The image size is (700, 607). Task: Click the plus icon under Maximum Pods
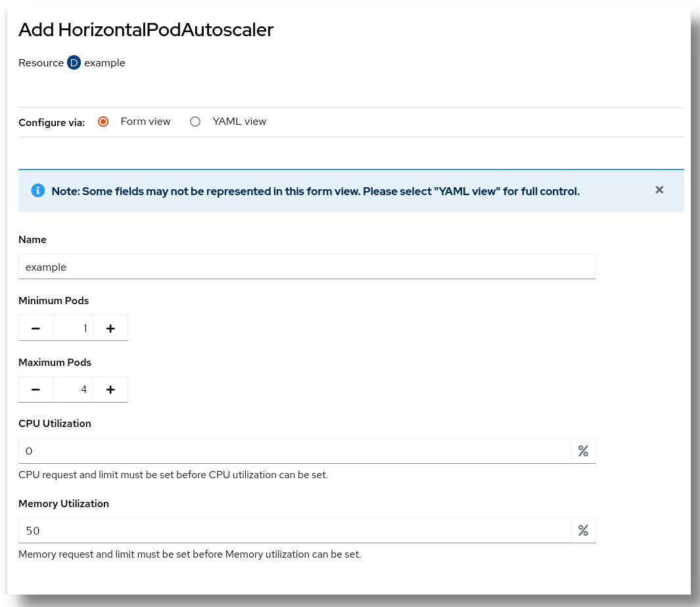coord(110,389)
